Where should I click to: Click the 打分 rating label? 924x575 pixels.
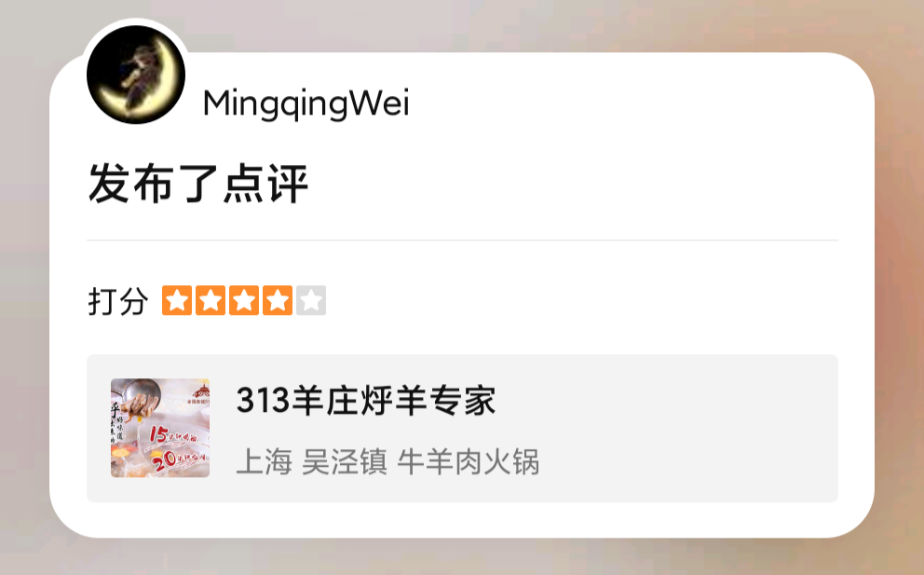click(x=118, y=301)
